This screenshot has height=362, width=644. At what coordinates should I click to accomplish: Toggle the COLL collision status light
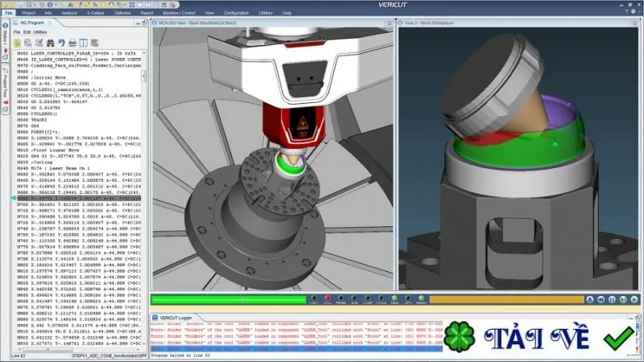click(x=328, y=299)
